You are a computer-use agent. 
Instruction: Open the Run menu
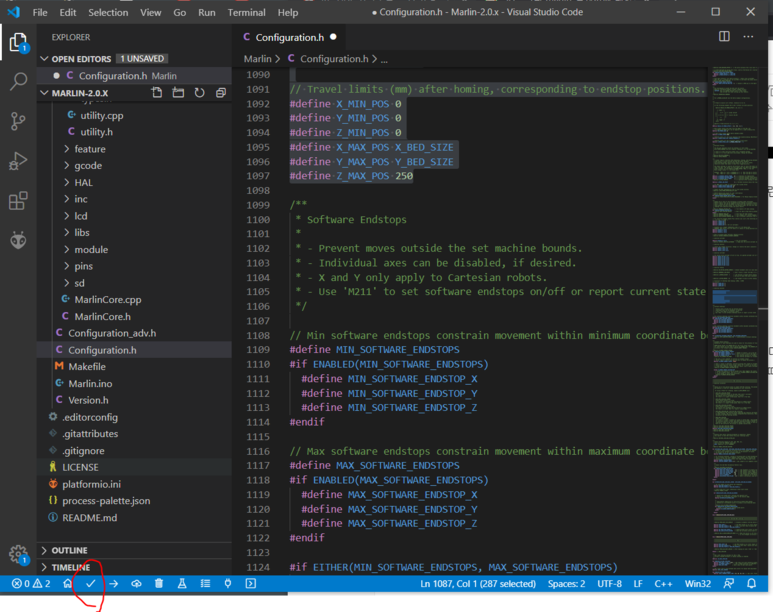207,12
